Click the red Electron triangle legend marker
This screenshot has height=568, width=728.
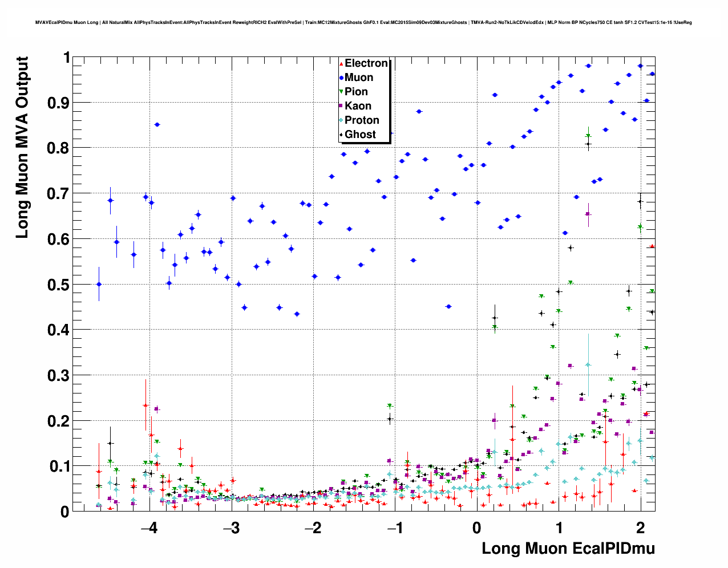(x=341, y=63)
